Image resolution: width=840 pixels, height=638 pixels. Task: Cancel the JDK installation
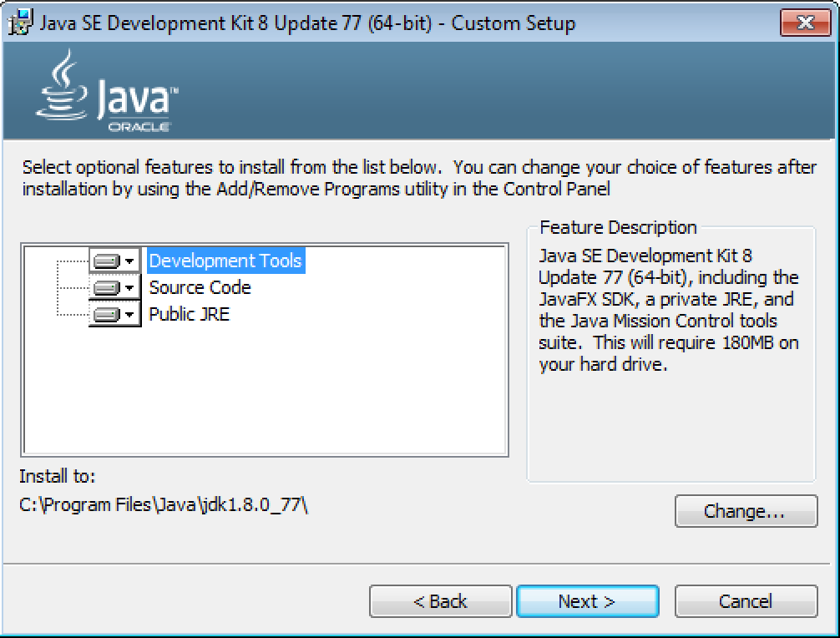(746, 601)
